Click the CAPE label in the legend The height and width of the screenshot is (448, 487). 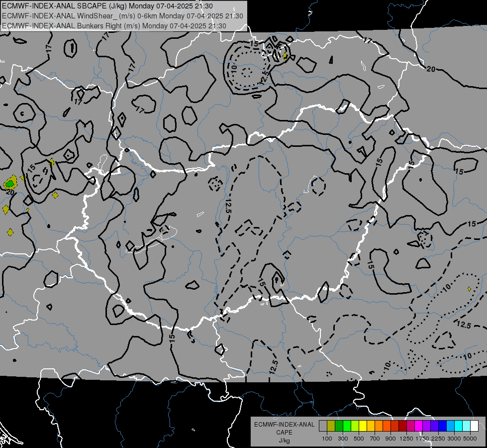pos(284,433)
